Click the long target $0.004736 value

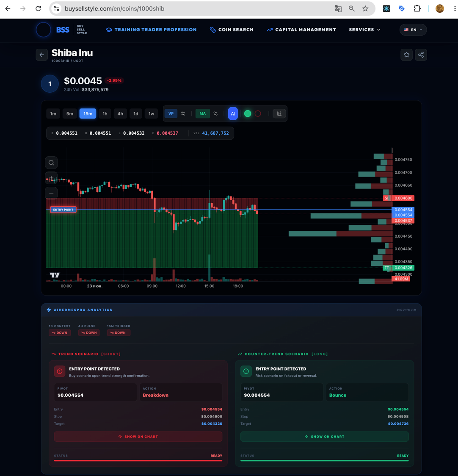(x=398, y=424)
